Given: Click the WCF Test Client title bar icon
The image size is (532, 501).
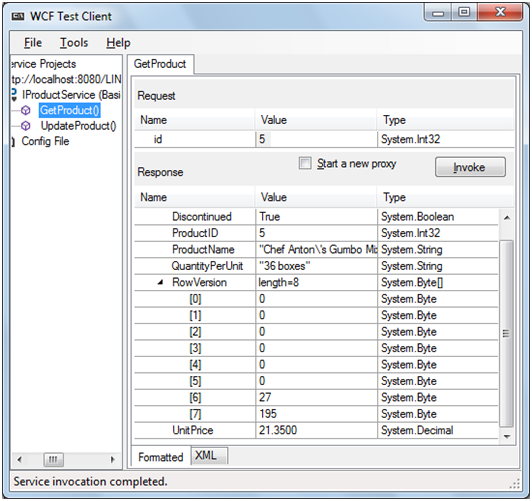Looking at the screenshot, I should tap(18, 16).
